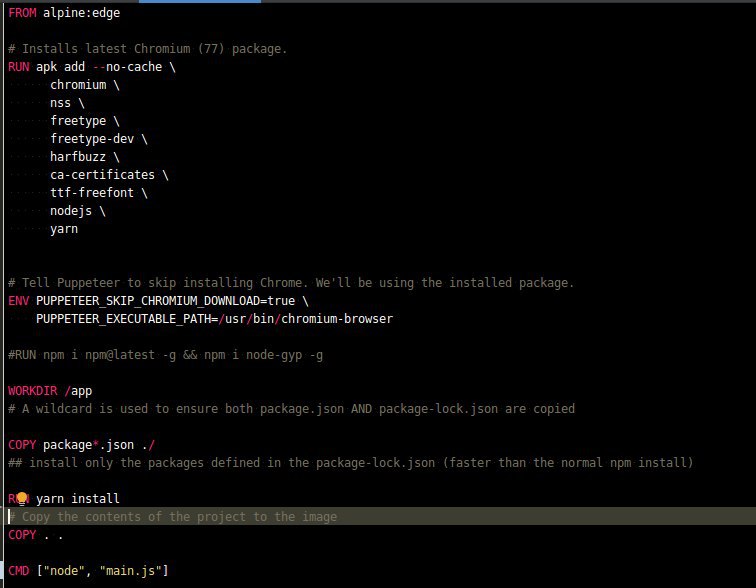Click the '"node"' string in CMD

click(64, 571)
